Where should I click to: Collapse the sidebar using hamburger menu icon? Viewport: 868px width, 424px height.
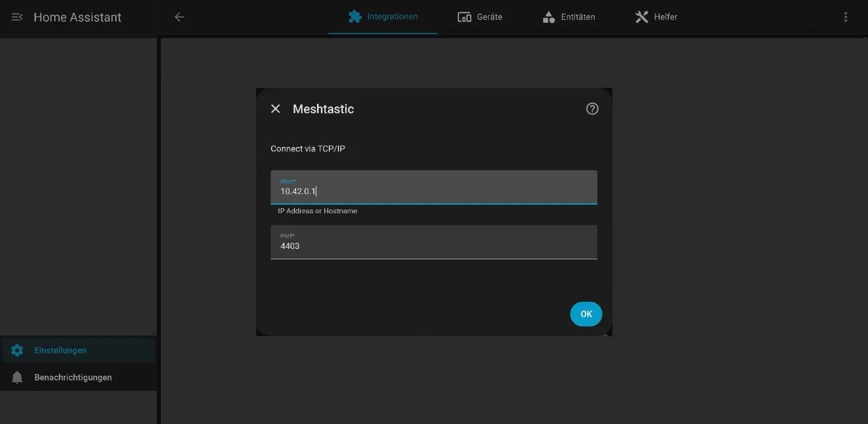(x=17, y=17)
